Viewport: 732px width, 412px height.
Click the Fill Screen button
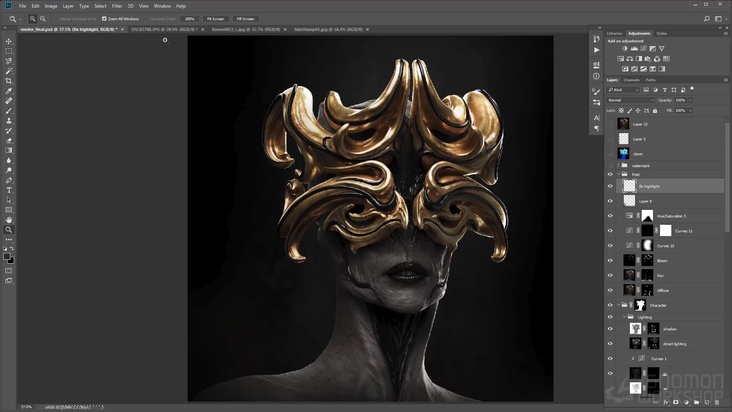(x=245, y=19)
